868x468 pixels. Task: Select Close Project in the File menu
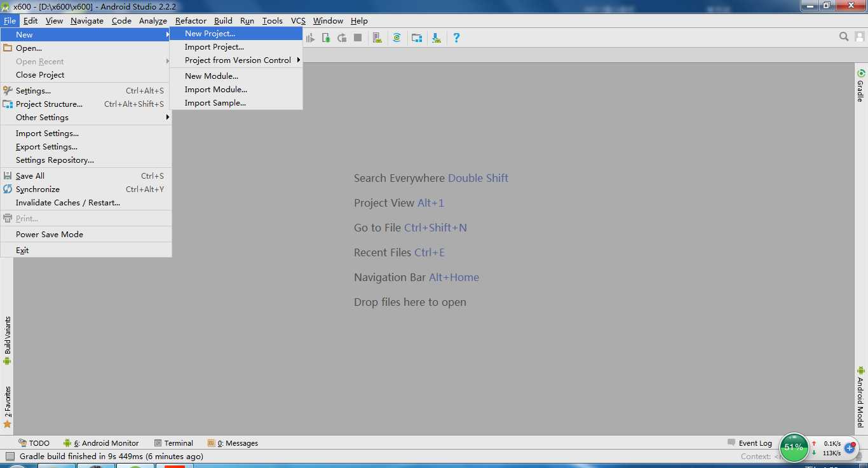(86, 75)
